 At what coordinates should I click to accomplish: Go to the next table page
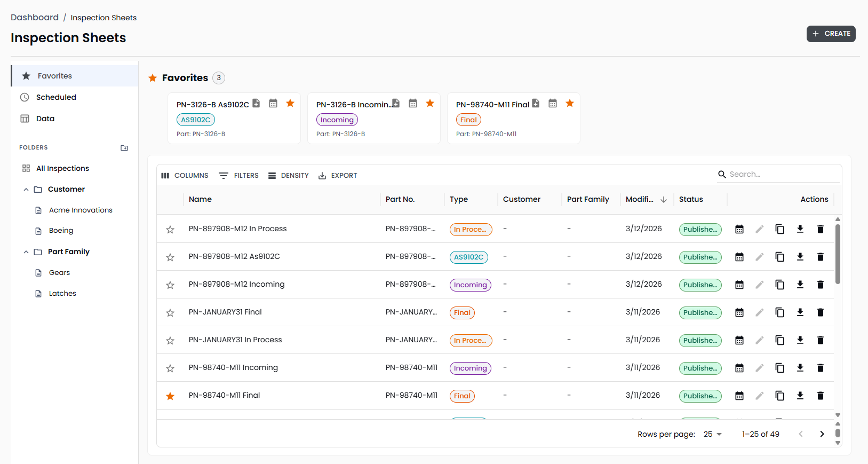(822, 434)
